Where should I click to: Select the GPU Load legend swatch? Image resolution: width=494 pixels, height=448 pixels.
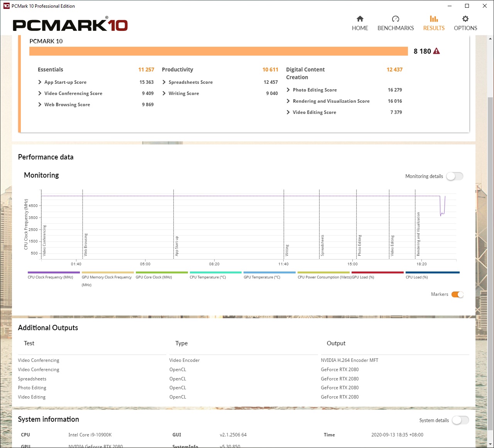pos(377,272)
